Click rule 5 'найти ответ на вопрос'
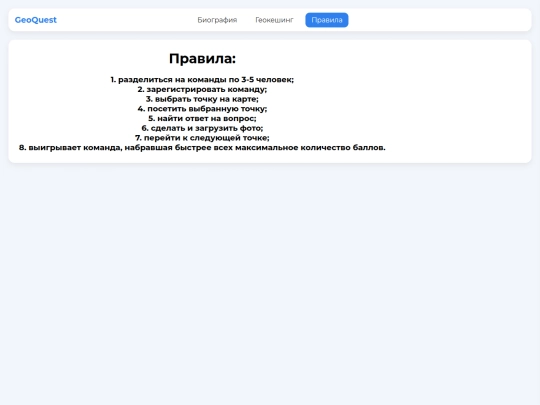This screenshot has width=540, height=405. click(202, 118)
